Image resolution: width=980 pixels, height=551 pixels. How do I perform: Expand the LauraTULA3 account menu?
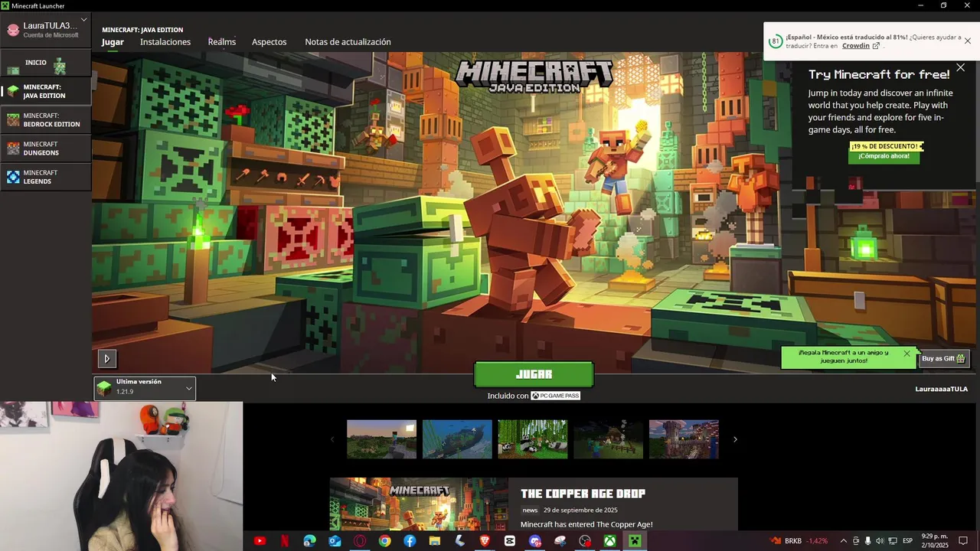[x=46, y=29]
